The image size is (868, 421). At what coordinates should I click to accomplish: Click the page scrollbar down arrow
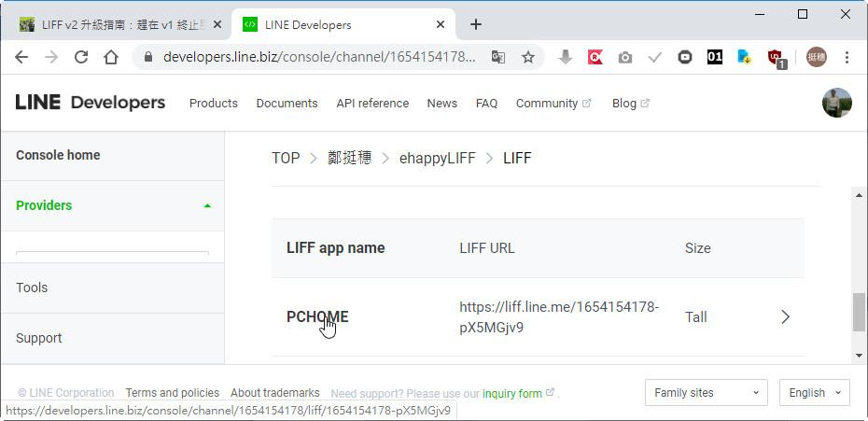point(859,355)
